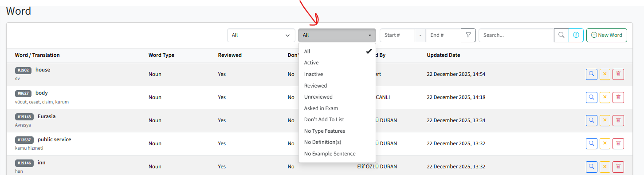View details of public service row
The width and height of the screenshot is (644, 175).
click(592, 143)
